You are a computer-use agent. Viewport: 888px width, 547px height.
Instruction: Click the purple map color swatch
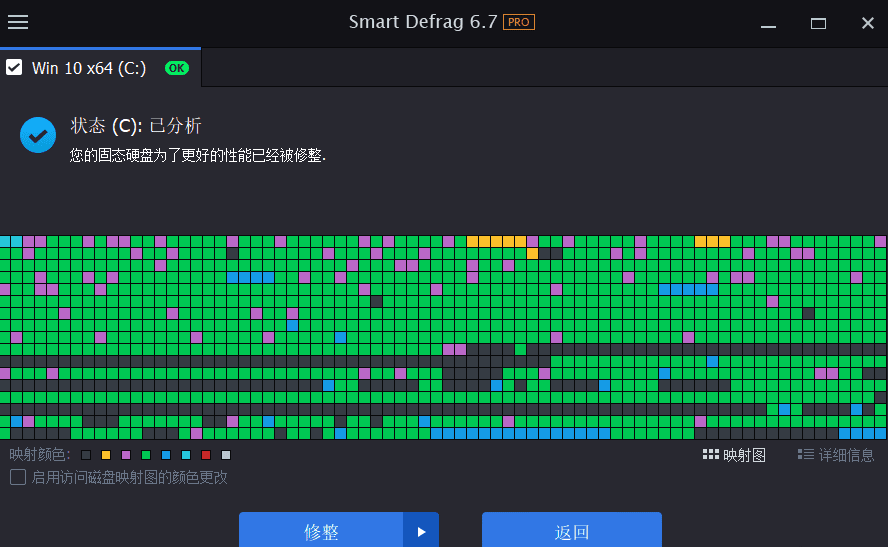coord(126,455)
